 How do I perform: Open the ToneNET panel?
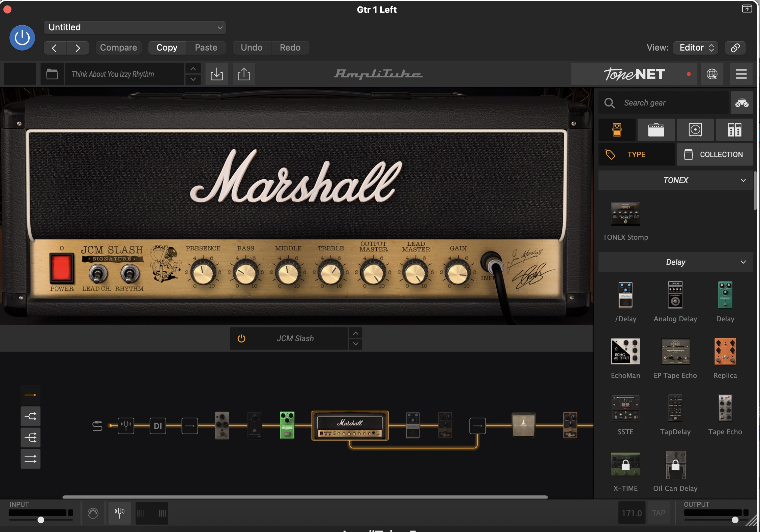pyautogui.click(x=634, y=74)
